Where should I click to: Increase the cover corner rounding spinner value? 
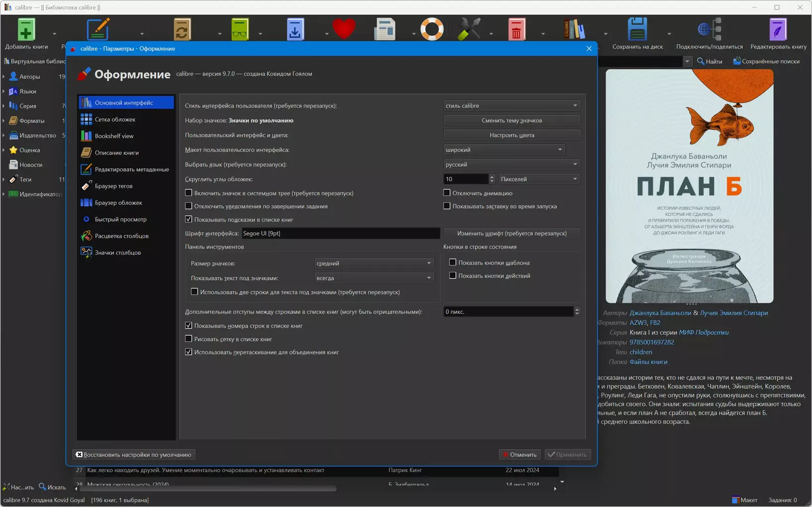(492, 176)
